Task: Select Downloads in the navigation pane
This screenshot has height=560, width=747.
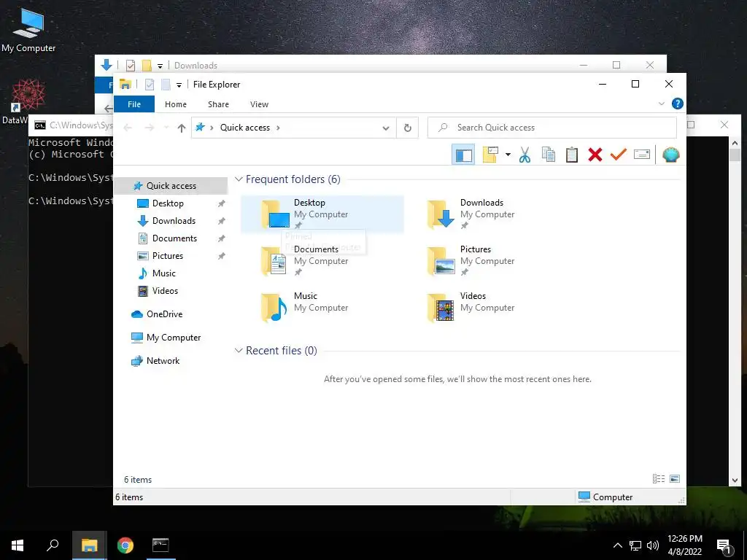Action: [174, 221]
